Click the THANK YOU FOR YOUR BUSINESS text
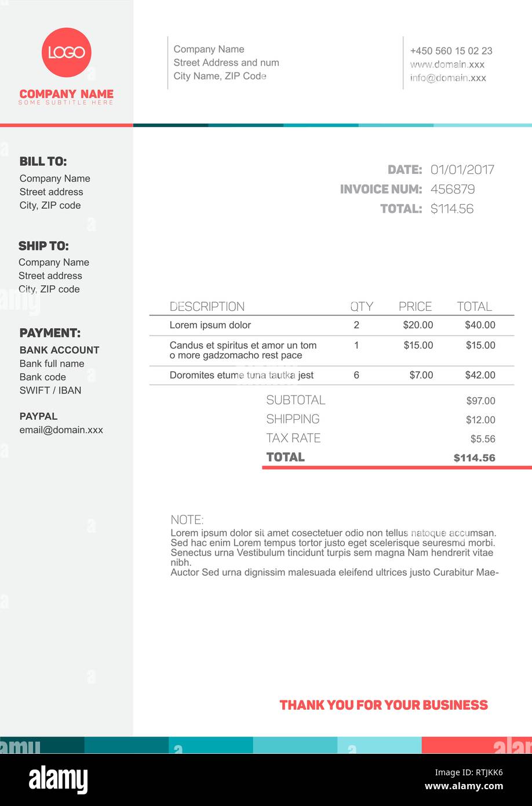 tap(384, 705)
